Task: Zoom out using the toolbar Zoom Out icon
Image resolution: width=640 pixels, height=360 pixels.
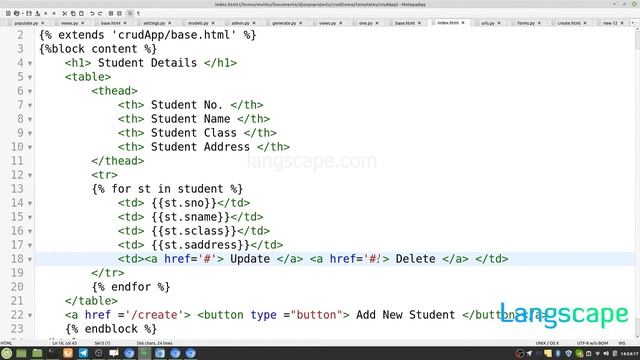Action: tap(119, 13)
